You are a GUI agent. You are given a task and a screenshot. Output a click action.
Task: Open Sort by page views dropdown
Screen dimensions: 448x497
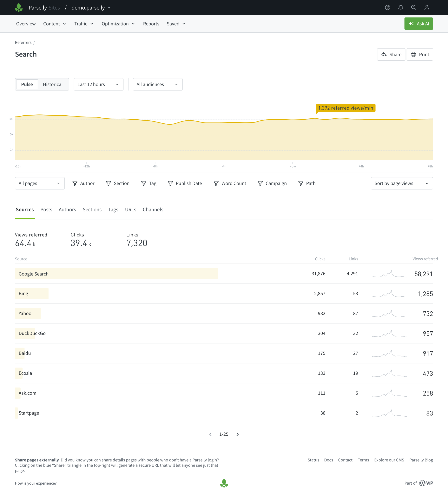pos(401,183)
